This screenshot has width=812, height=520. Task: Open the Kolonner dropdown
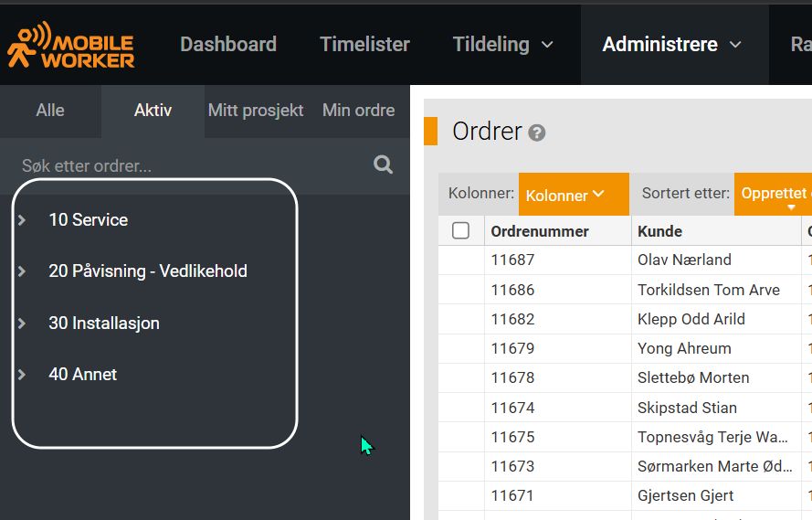pyautogui.click(x=574, y=195)
